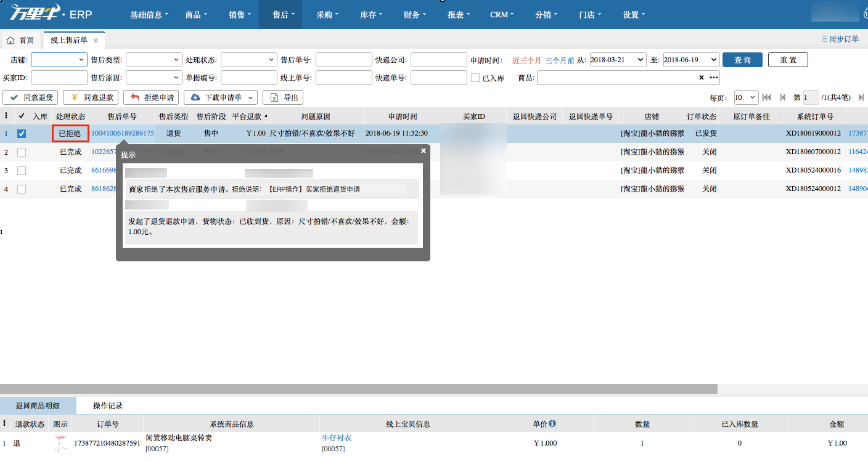
Task: Open the 下载申请单 dropdown button
Action: pos(221,97)
